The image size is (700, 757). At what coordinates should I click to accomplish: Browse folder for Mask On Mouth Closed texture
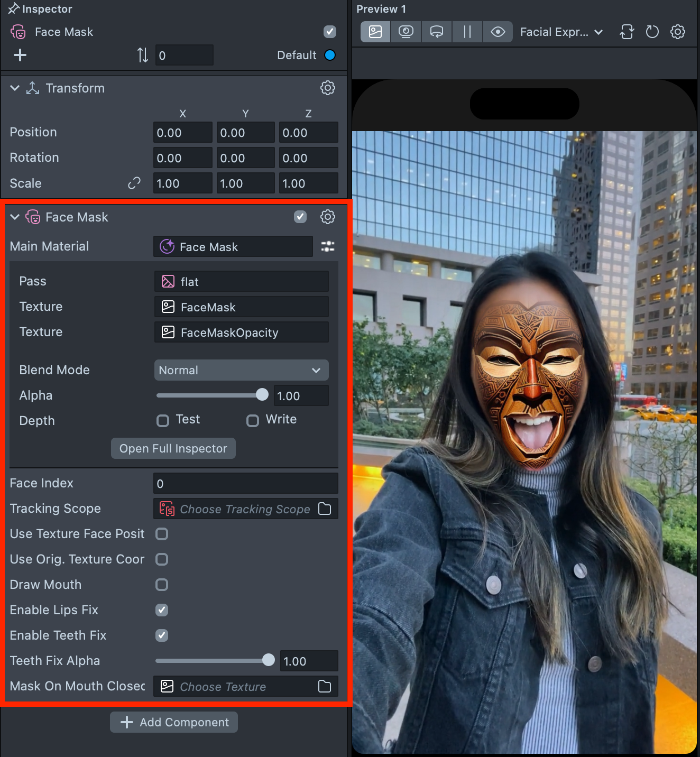coord(325,686)
